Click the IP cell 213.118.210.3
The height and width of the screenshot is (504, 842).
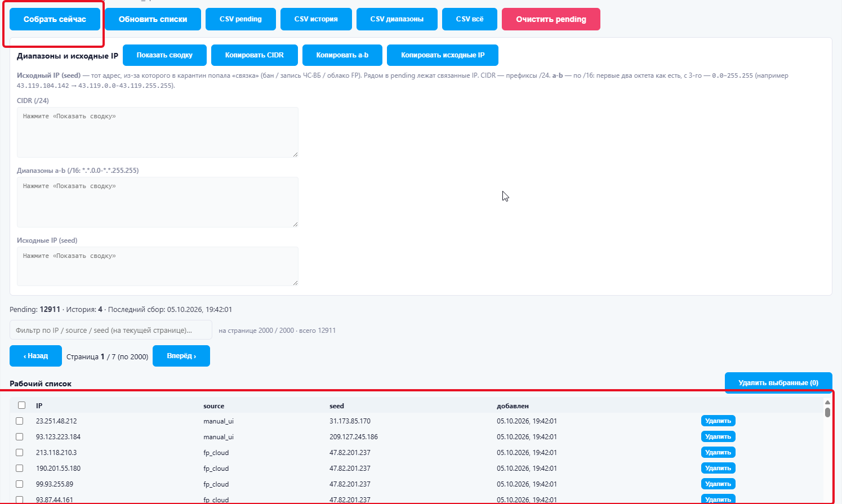coord(56,453)
